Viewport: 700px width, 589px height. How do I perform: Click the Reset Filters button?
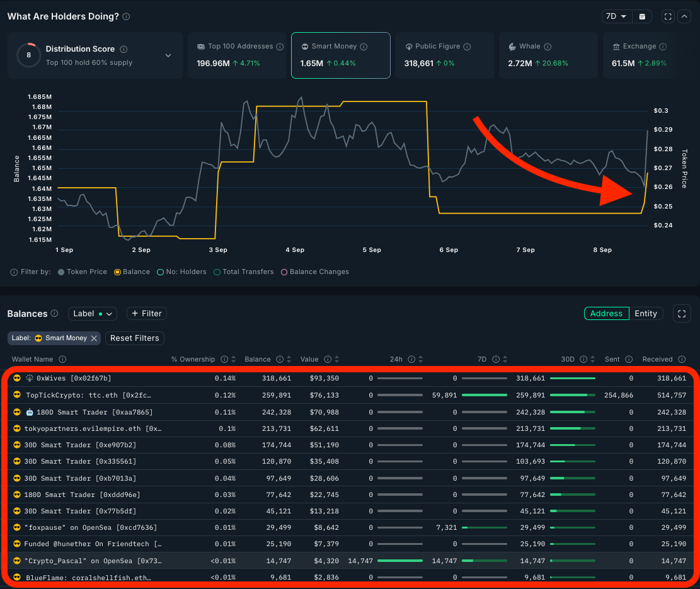[x=135, y=338]
